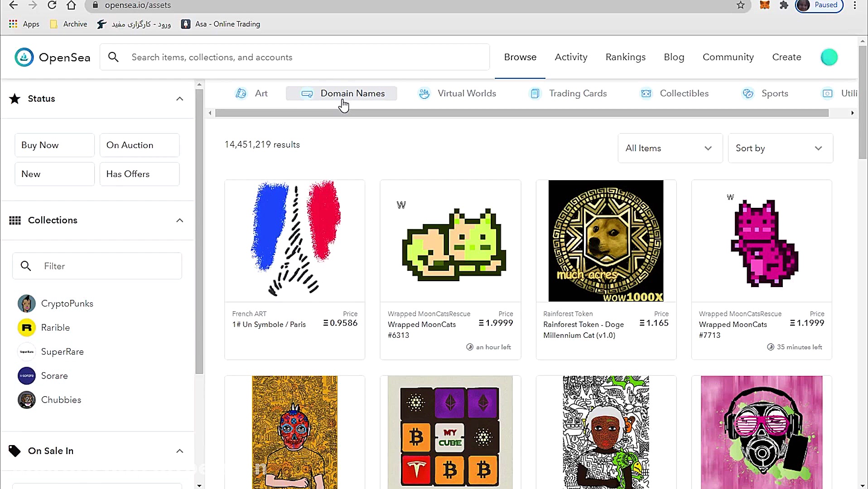Toggle the Buy Now status filter
Screen dimensions: 868x489
[x=54, y=145]
